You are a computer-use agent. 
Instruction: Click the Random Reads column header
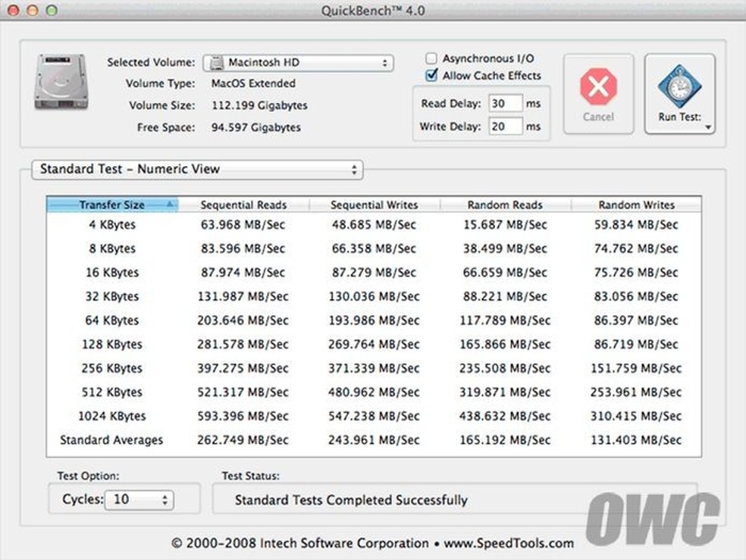coord(504,205)
